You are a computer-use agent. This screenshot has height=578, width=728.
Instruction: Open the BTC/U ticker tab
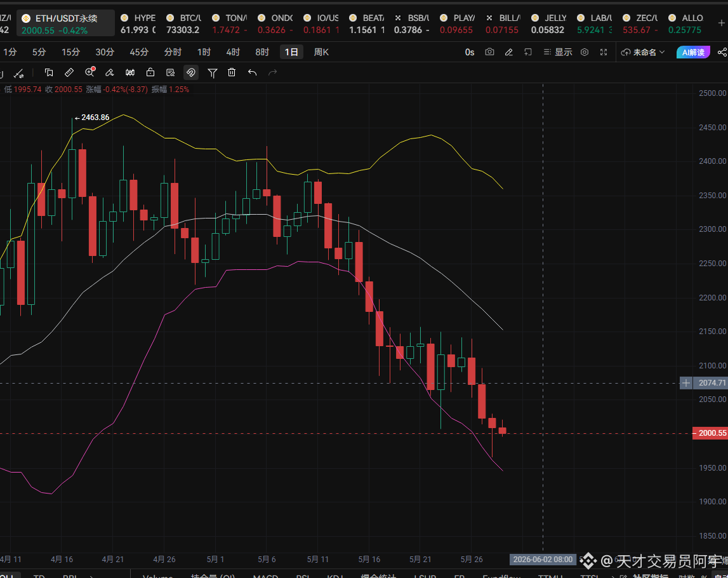point(183,24)
